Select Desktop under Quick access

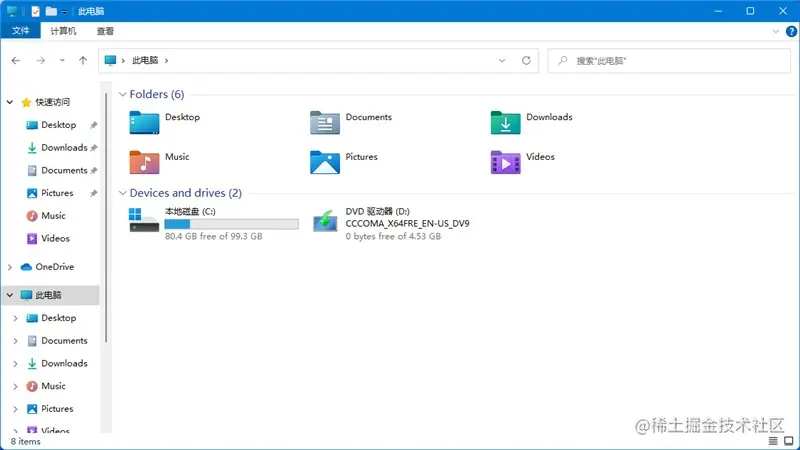click(x=58, y=125)
